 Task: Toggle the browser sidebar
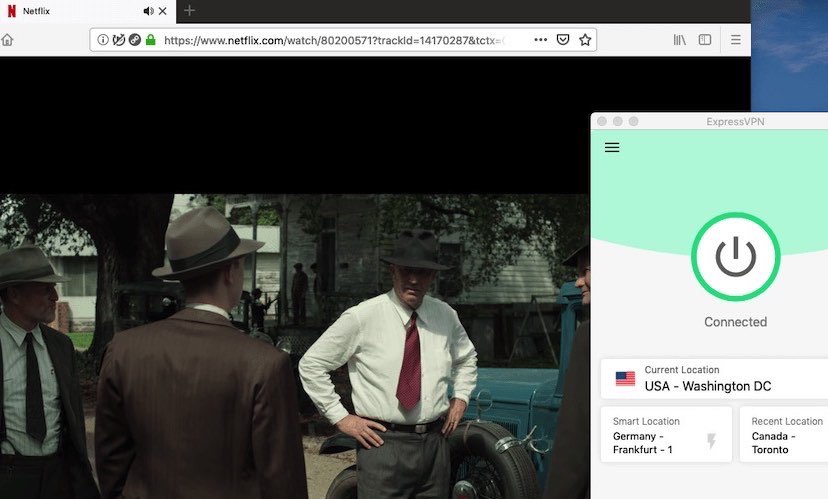(705, 40)
